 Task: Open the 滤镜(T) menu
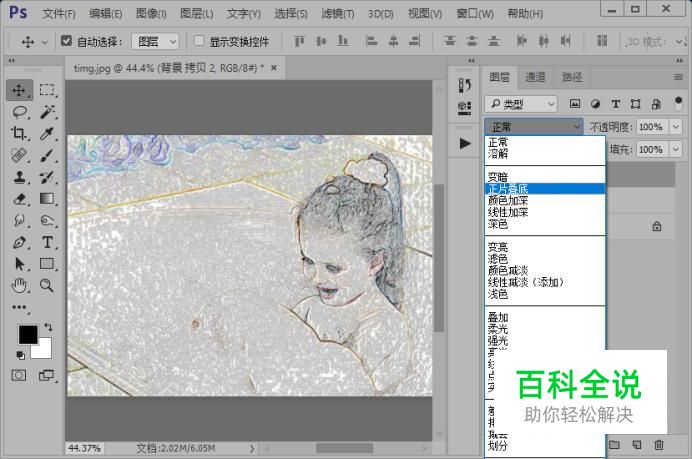coord(338,14)
